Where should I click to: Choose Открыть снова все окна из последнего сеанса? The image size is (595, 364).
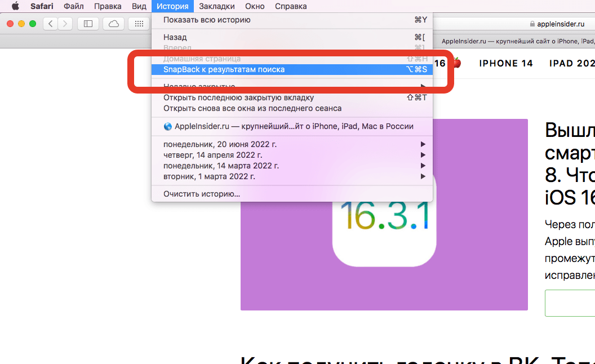(x=292, y=108)
